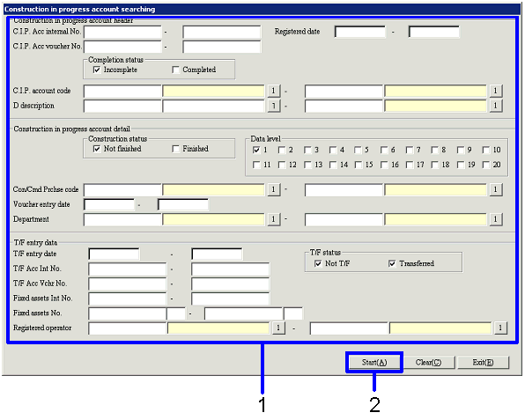This screenshot has width=525, height=420.
Task: Click the Exit(E) button
Action: (483, 363)
